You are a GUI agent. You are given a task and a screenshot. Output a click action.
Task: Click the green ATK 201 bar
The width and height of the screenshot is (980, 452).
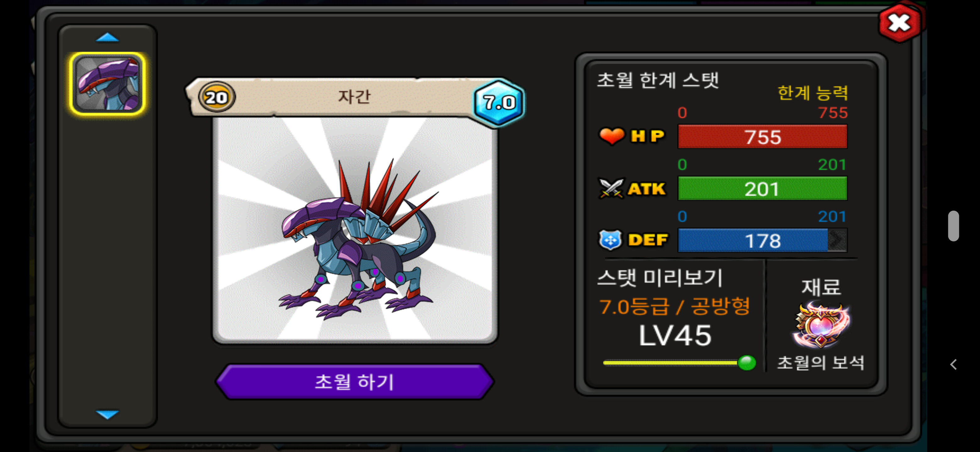(762, 189)
